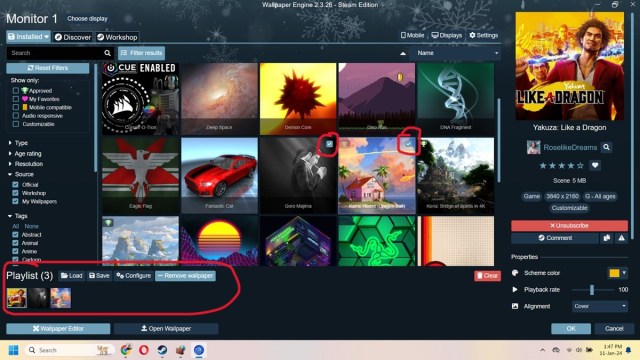Open the Installed tab dropdown
640x360 pixels.
click(28, 37)
